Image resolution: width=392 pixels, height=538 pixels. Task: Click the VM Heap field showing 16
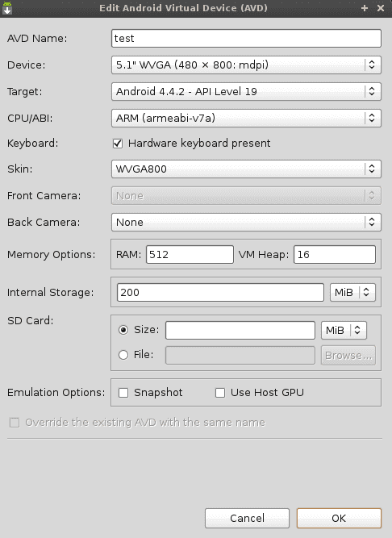click(x=335, y=255)
